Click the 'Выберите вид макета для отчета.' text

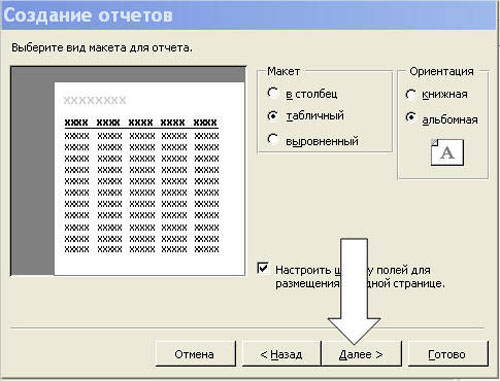coord(102,48)
